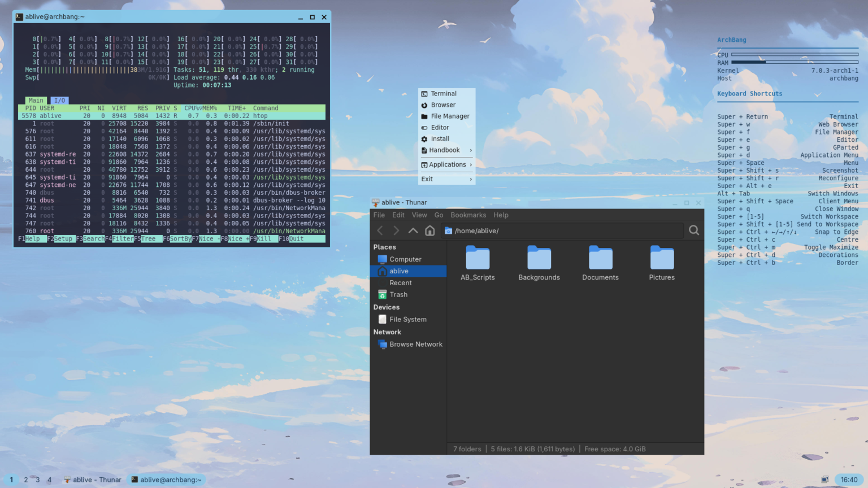Screen dimensions: 868x488
Task: Open Browse Network in sidebar
Action: tap(408, 344)
